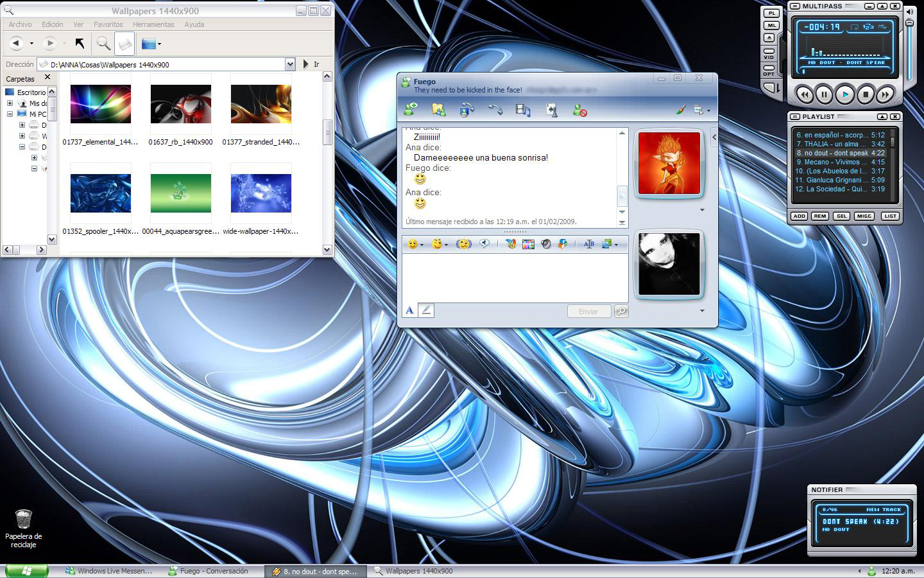The image size is (924, 578).
Task: Open emoticon picker dropdown in Messenger
Action: [422, 245]
